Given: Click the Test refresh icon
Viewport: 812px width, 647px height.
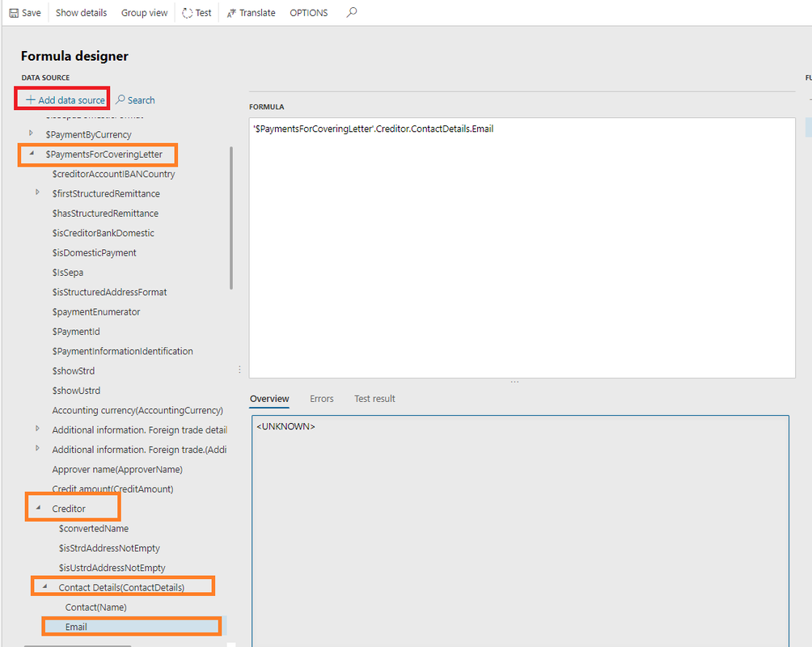Looking at the screenshot, I should [188, 13].
